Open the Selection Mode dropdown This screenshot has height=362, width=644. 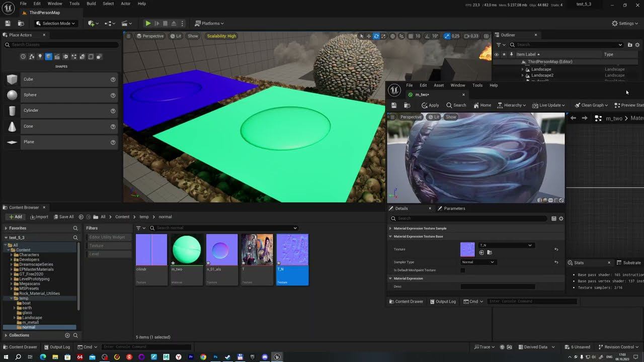tap(55, 23)
